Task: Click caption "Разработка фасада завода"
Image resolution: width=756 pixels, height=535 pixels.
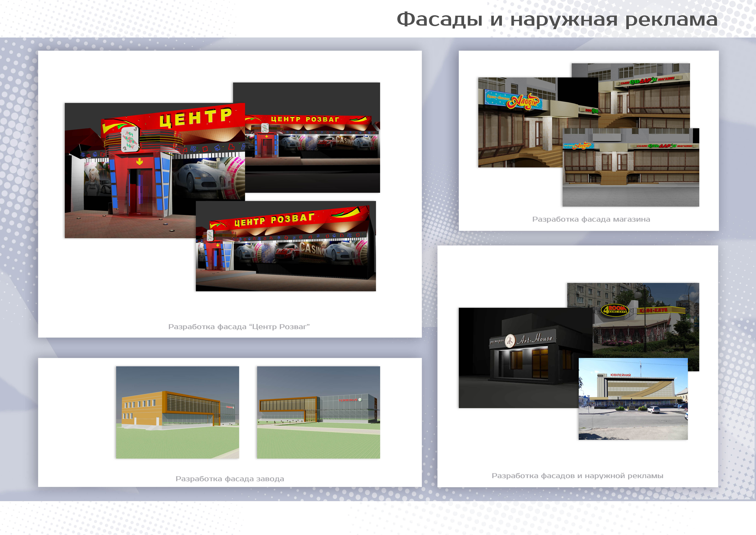Action: point(230,479)
